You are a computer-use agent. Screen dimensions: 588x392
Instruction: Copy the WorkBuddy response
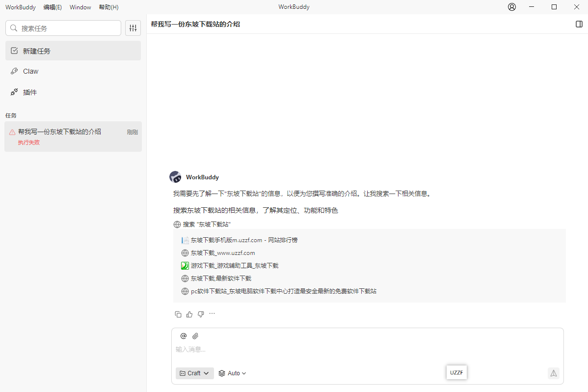178,314
